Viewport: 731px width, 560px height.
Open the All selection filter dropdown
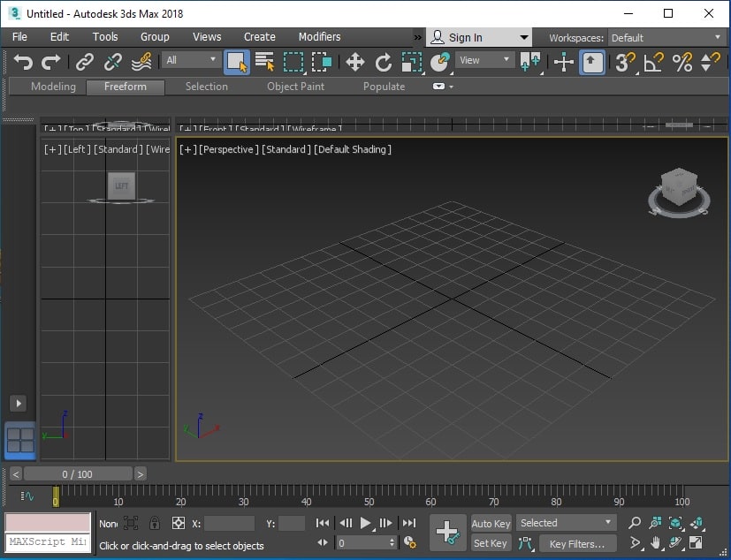point(191,60)
